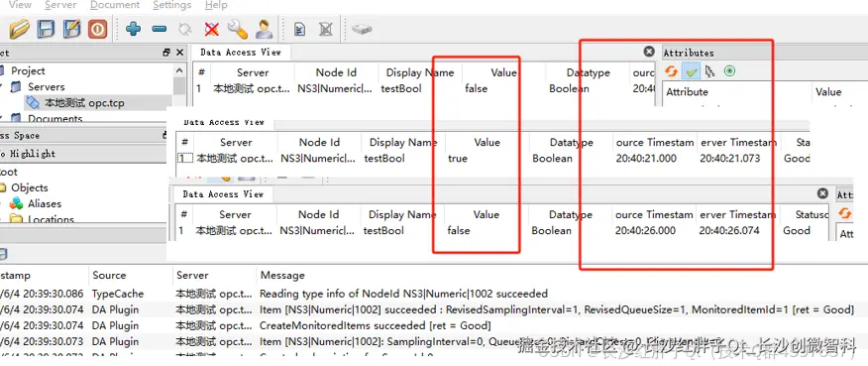Screen dimensions: 868x366
Task: Change user with the person icon
Action: [x=264, y=29]
